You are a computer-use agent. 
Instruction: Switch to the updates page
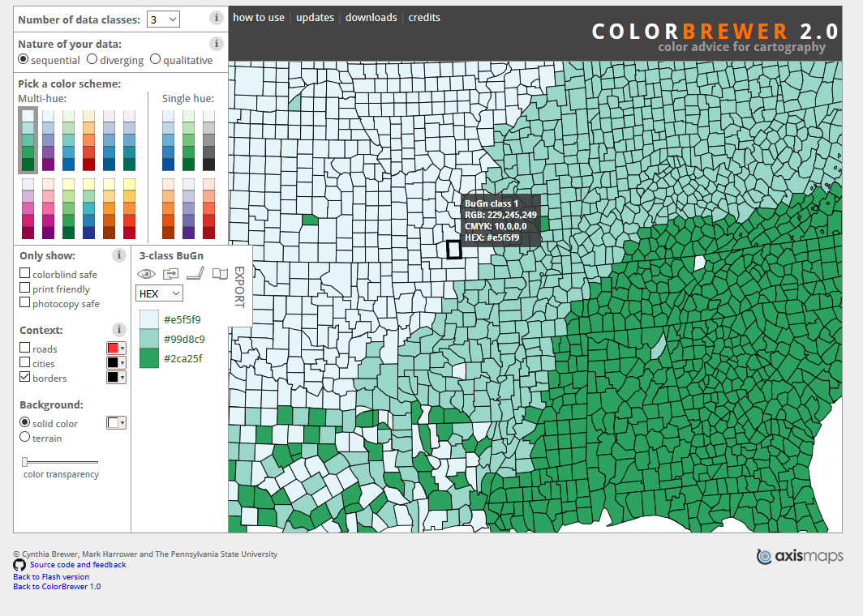[x=315, y=16]
